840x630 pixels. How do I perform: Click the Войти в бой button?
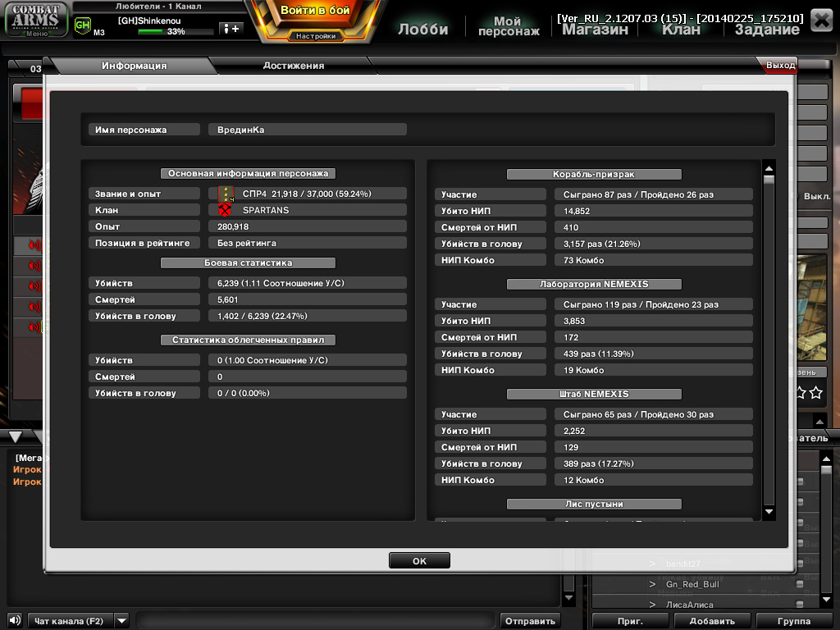point(315,11)
